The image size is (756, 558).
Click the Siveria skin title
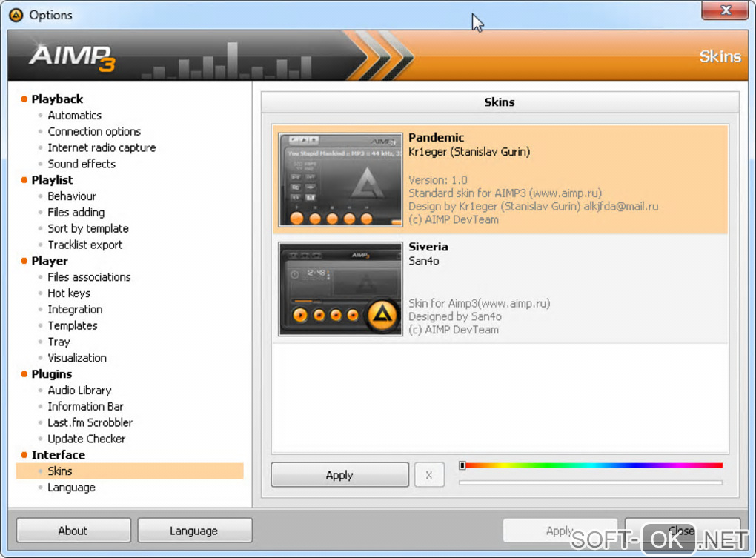tap(428, 248)
